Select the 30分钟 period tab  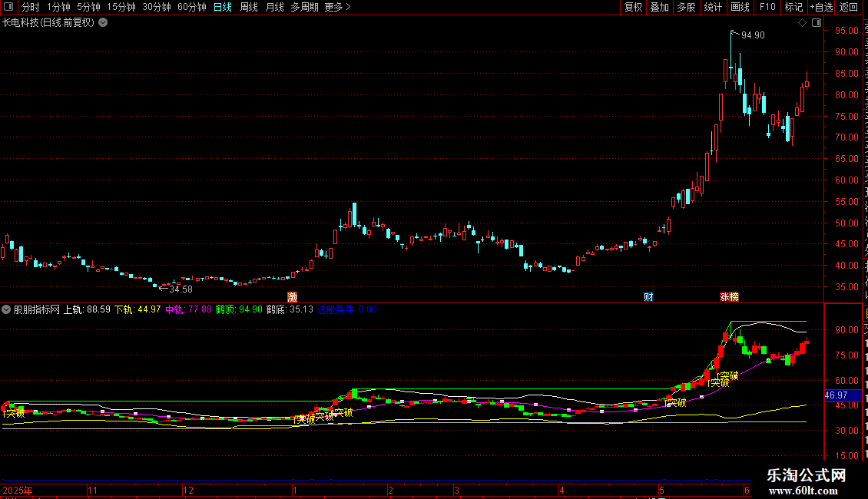[157, 7]
